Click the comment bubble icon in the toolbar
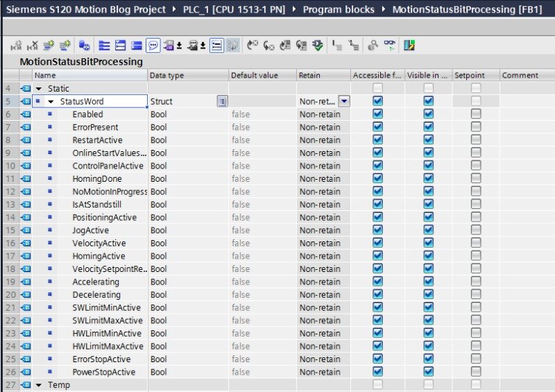 click(153, 46)
